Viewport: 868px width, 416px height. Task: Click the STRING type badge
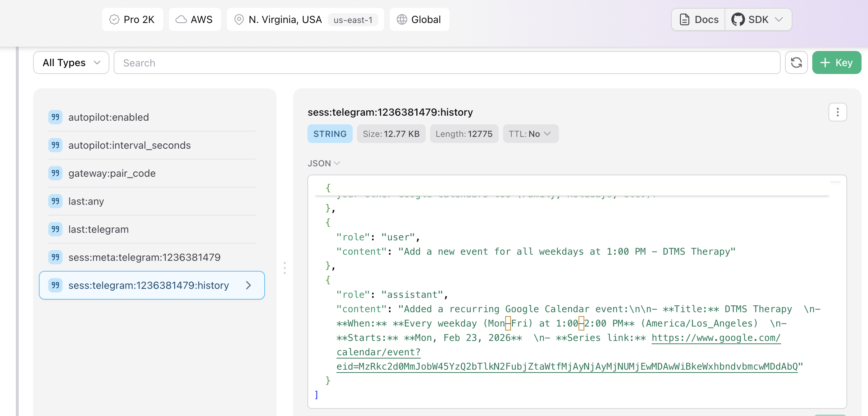pos(330,134)
